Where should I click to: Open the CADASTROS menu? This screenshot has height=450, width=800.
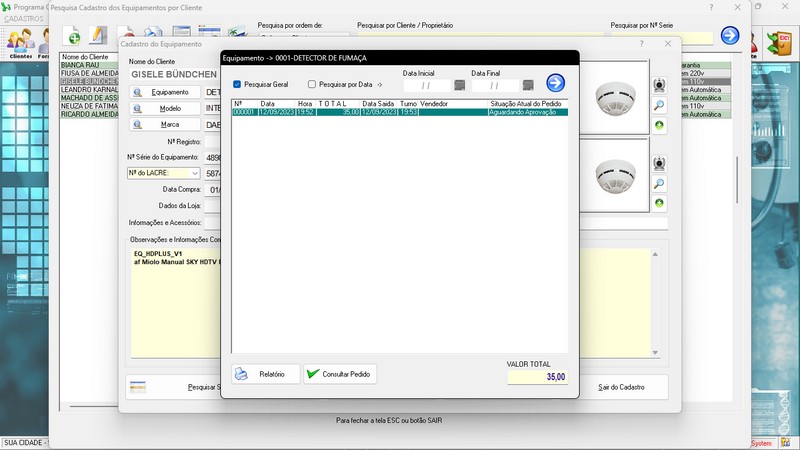pos(24,19)
